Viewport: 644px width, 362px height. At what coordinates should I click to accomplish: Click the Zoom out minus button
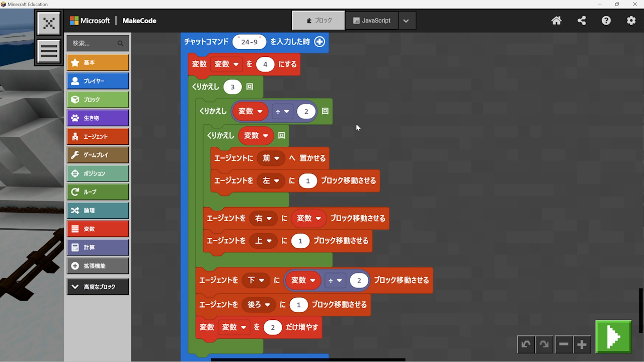click(563, 344)
